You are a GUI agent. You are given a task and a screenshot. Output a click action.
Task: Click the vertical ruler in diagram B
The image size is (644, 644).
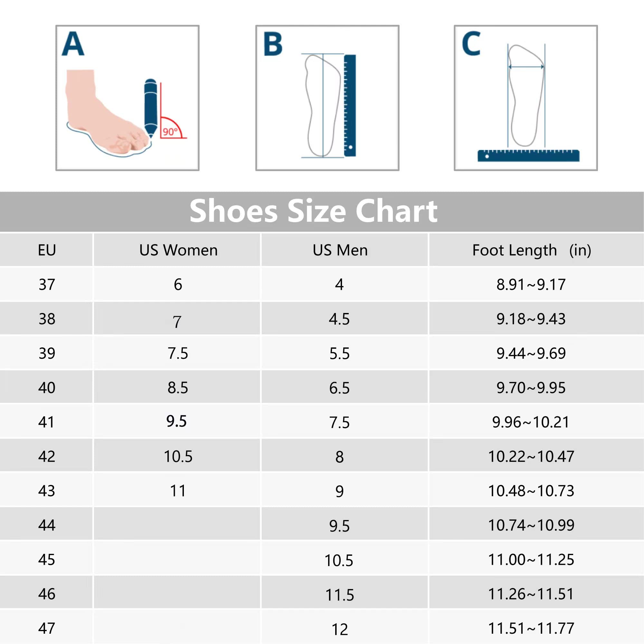point(350,105)
